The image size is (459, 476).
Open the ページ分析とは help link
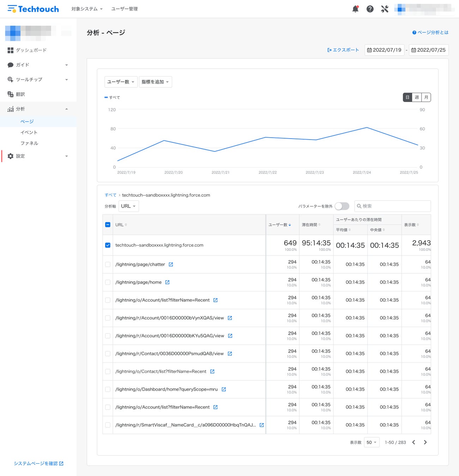430,32
